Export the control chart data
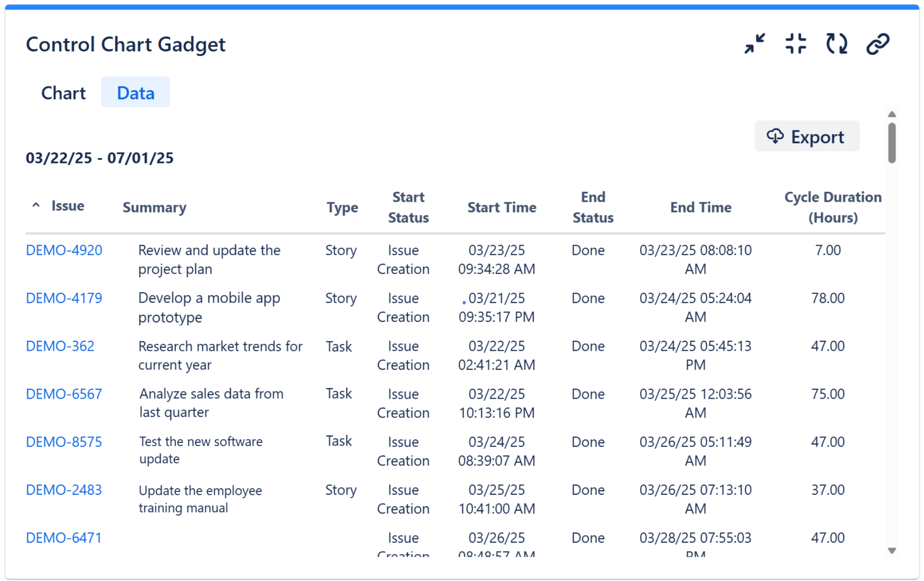This screenshot has width=924, height=581. tap(807, 136)
